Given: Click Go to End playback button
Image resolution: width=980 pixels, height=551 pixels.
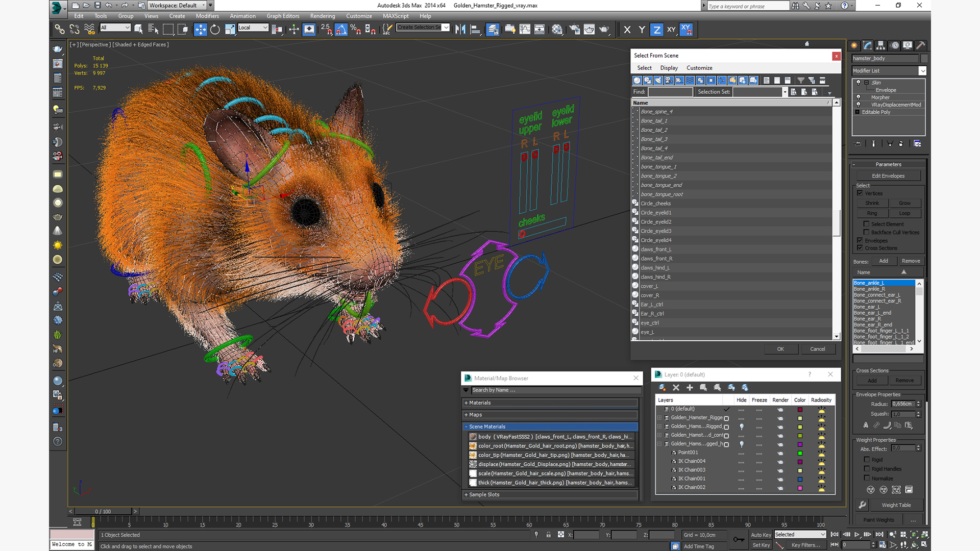Looking at the screenshot, I should 879,534.
